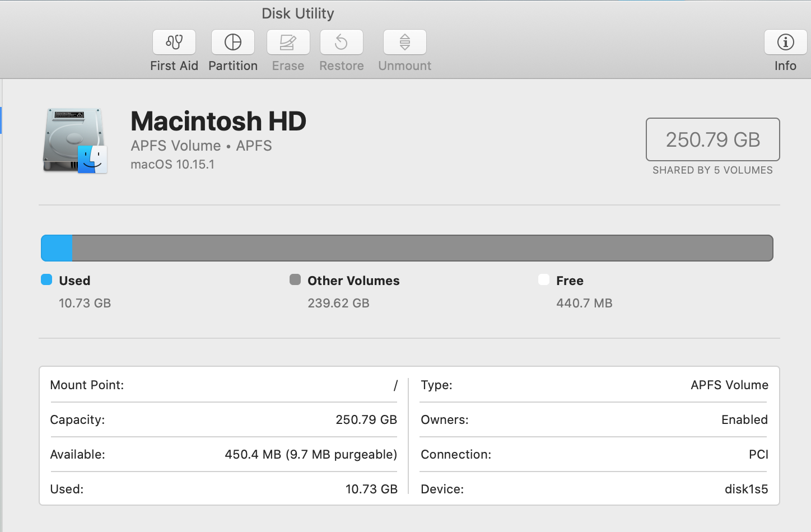Viewport: 811px width, 532px height.
Task: Click the Connection value 'PCI'
Action: [758, 455]
